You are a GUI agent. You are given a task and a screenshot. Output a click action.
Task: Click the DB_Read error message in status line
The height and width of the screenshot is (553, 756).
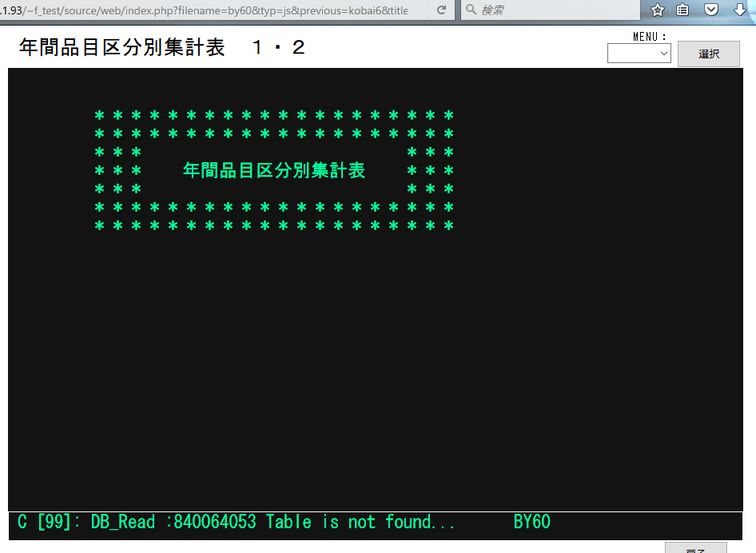pyautogui.click(x=273, y=523)
